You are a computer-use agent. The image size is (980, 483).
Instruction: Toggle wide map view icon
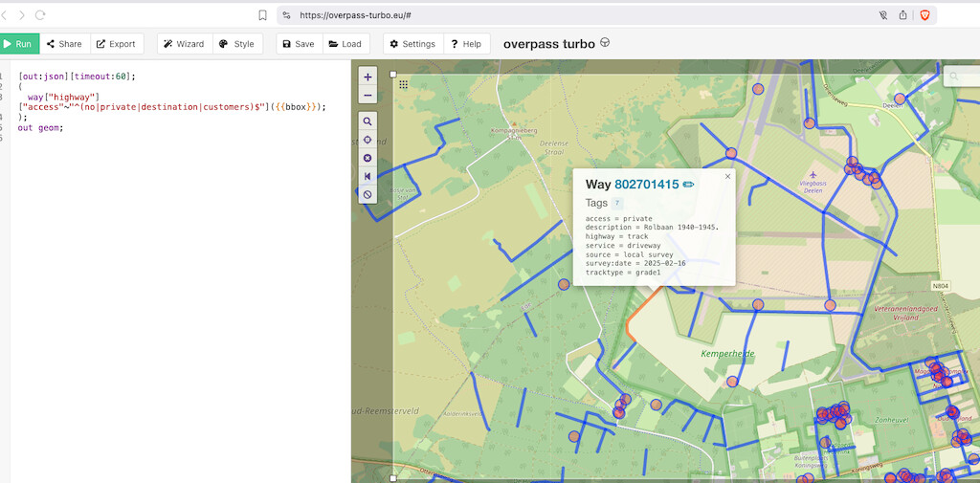click(x=367, y=176)
